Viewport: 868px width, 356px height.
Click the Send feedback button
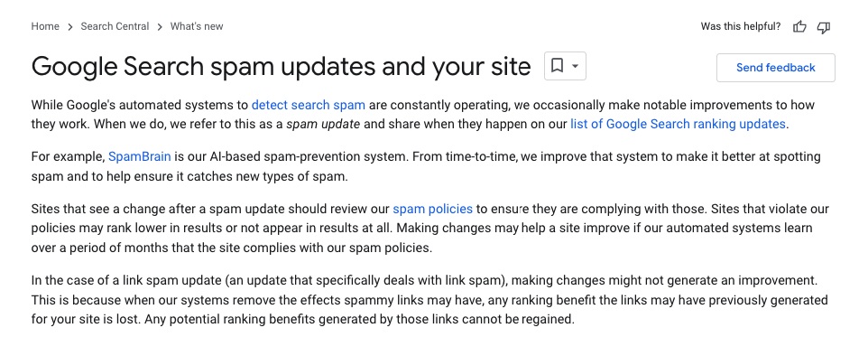[x=776, y=68]
